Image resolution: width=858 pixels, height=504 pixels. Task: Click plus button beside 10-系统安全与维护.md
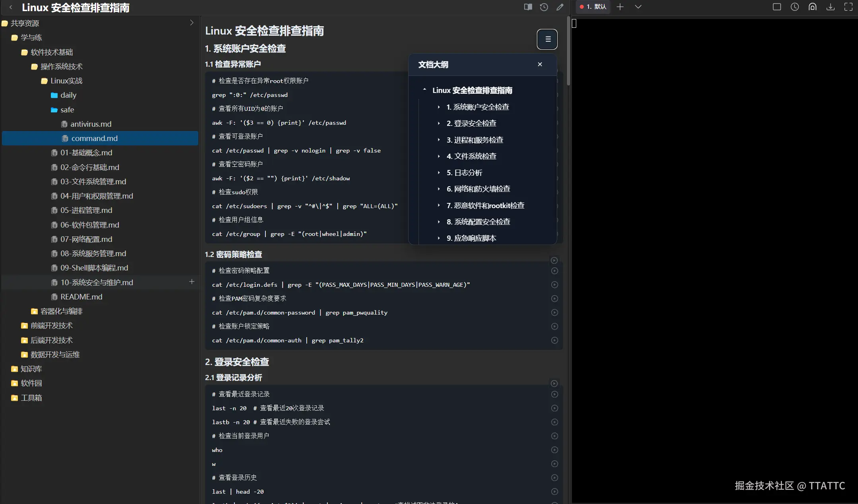point(192,282)
